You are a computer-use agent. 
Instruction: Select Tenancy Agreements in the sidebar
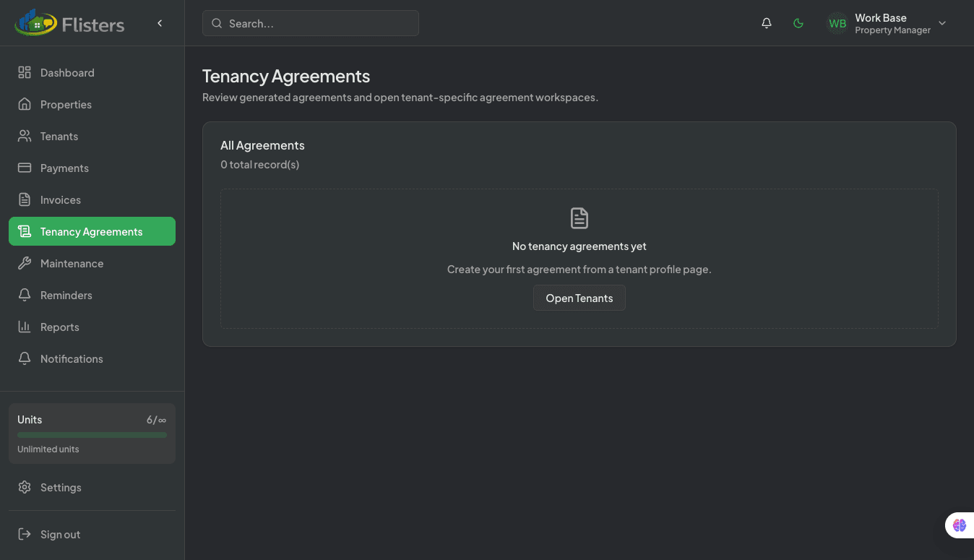click(92, 231)
